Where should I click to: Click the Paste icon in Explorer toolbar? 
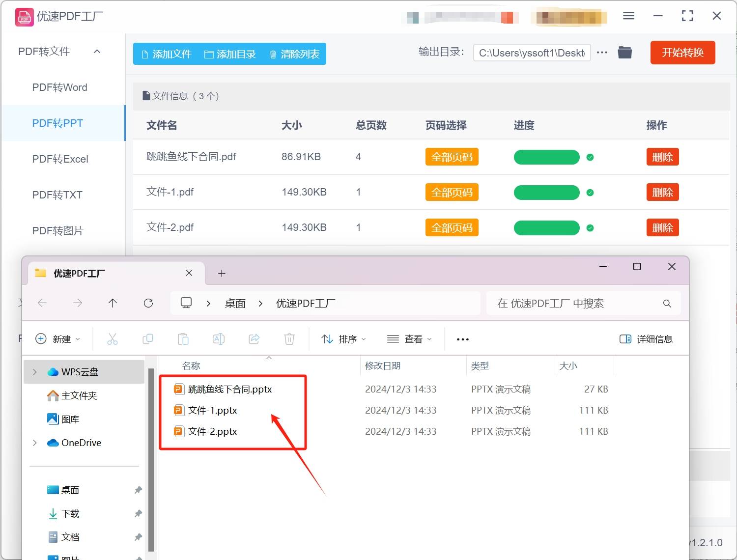(x=183, y=339)
